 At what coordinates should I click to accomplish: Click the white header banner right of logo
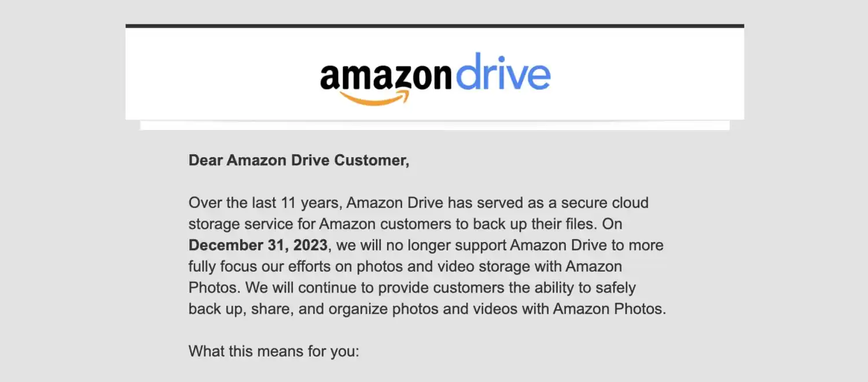(648, 75)
